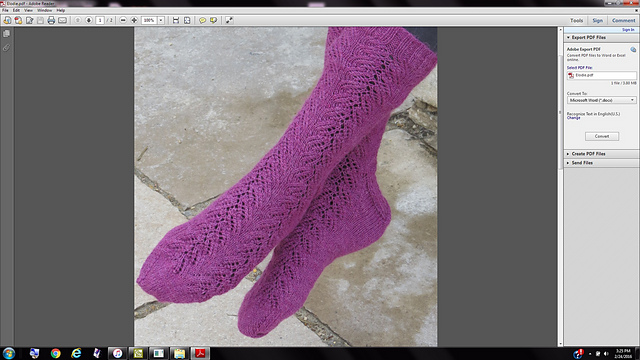
Task: Click the Convert button
Action: click(602, 136)
